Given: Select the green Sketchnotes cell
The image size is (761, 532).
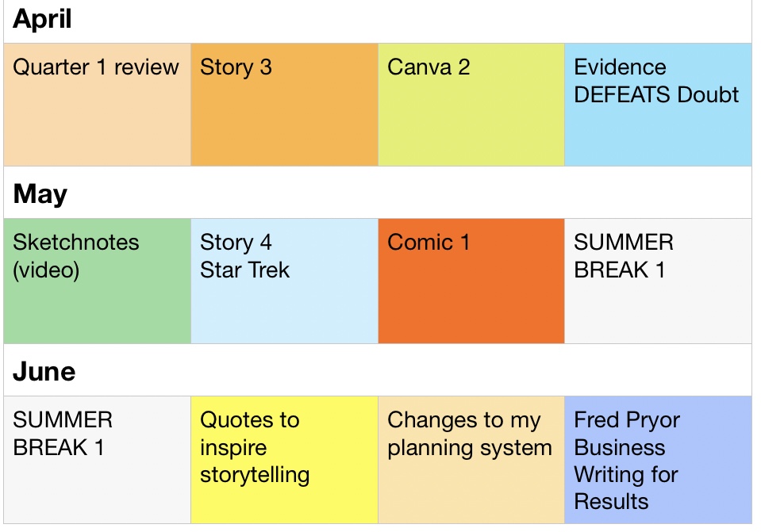Looking at the screenshot, I should pos(97,281).
